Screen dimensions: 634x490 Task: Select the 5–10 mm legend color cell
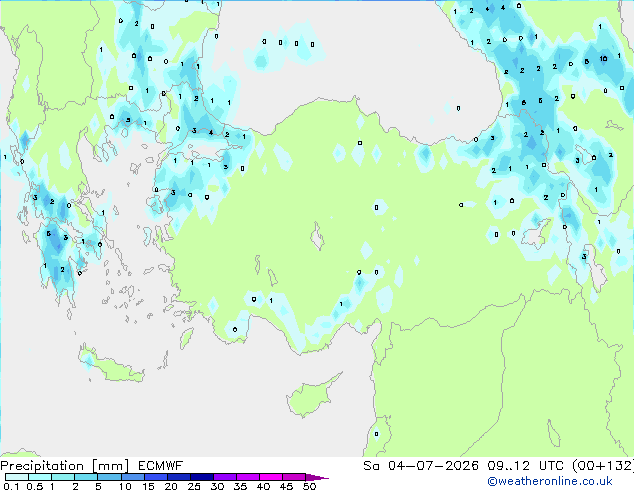click(x=109, y=477)
